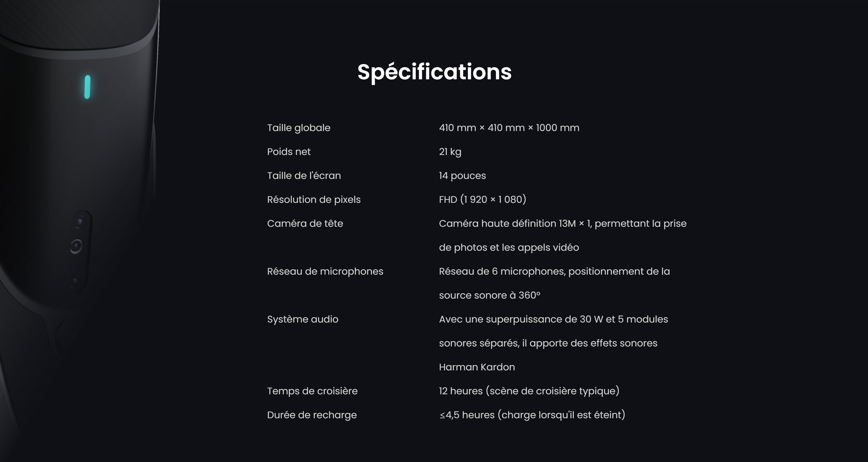The height and width of the screenshot is (462, 868).
Task: Click the FHD (1 920 × 1 080) value
Action: [482, 200]
